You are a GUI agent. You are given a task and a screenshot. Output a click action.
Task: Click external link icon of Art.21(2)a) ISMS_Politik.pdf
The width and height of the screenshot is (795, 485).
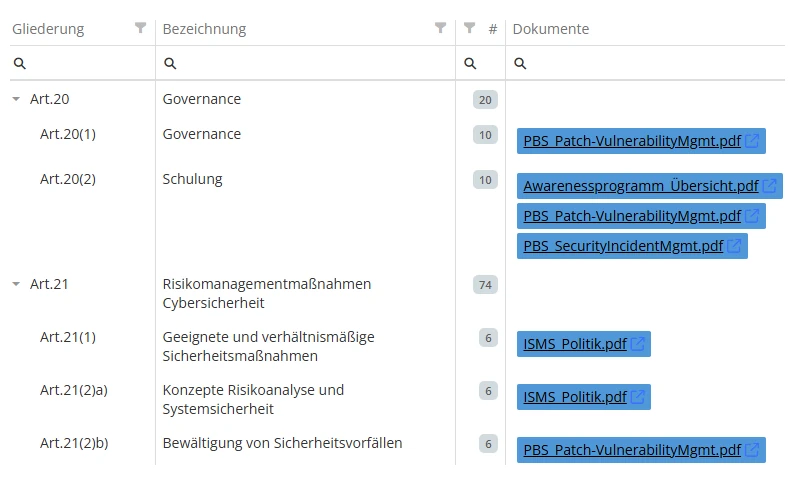(x=638, y=397)
